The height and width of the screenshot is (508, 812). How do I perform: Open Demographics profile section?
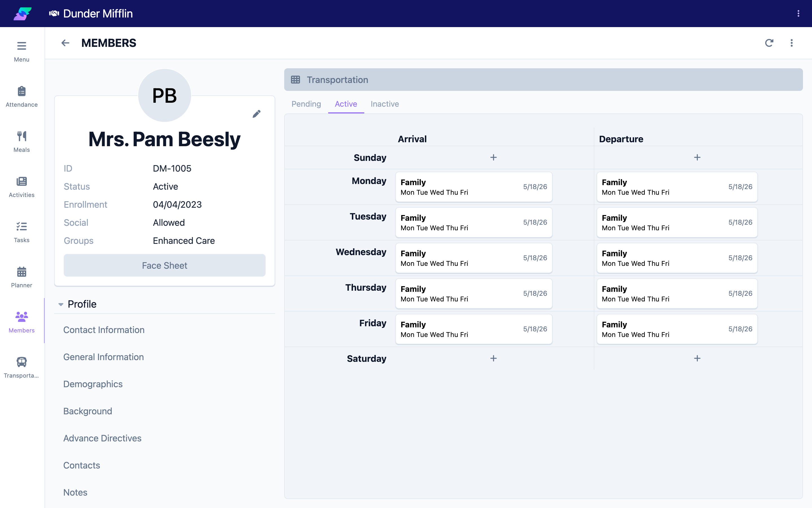93,384
